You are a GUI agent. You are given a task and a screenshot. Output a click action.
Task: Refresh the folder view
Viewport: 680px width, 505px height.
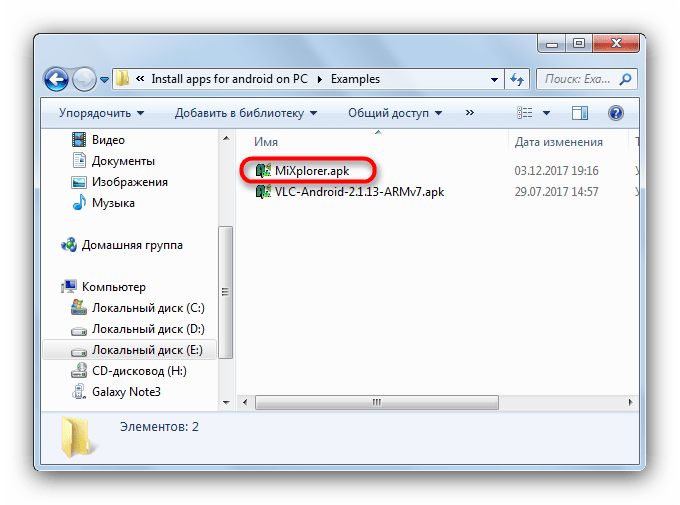tap(517, 79)
